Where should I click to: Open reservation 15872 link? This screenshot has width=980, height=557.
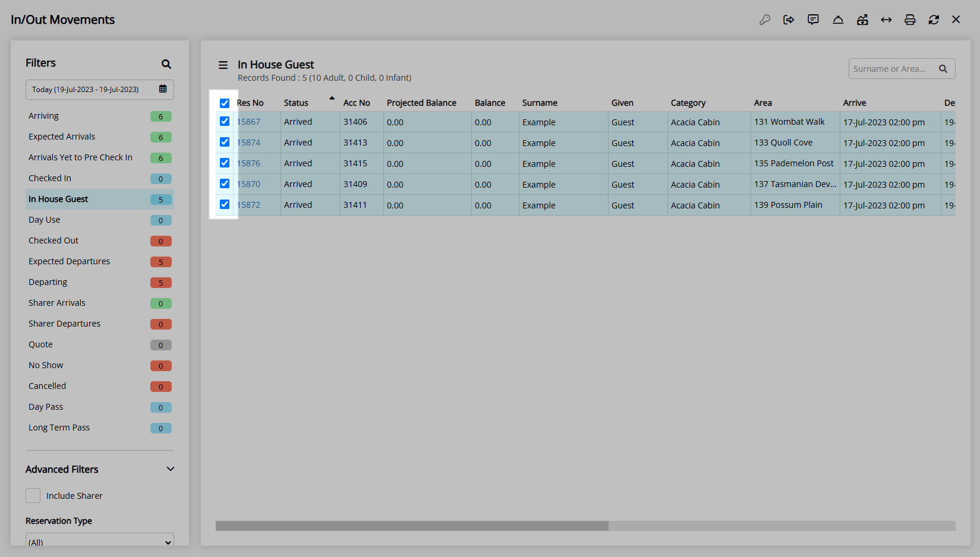[x=249, y=205]
